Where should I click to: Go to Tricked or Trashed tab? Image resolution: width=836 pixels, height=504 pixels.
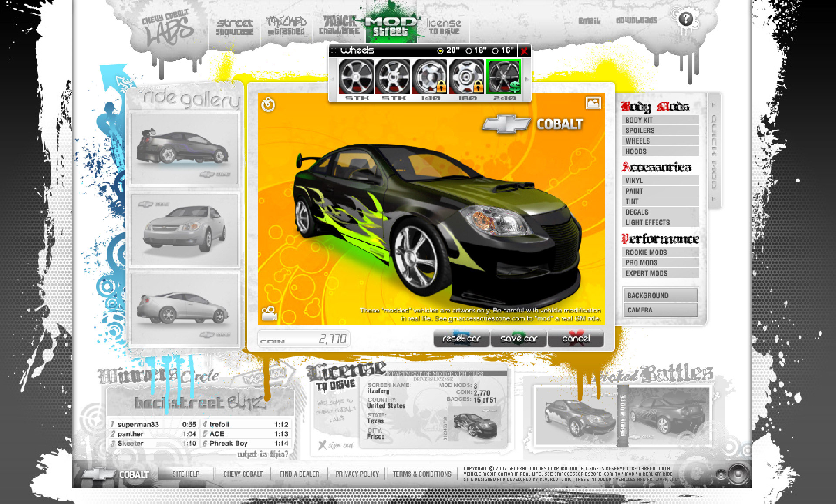[286, 26]
